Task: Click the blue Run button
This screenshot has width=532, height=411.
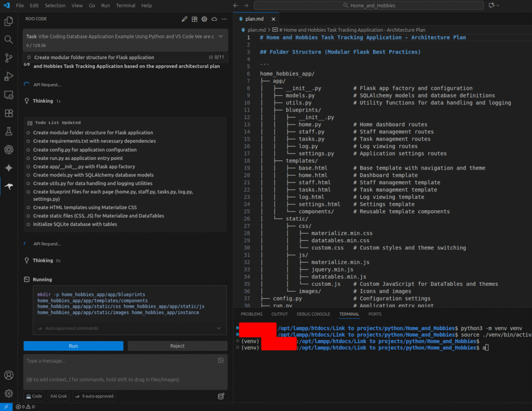Action: pyautogui.click(x=73, y=346)
